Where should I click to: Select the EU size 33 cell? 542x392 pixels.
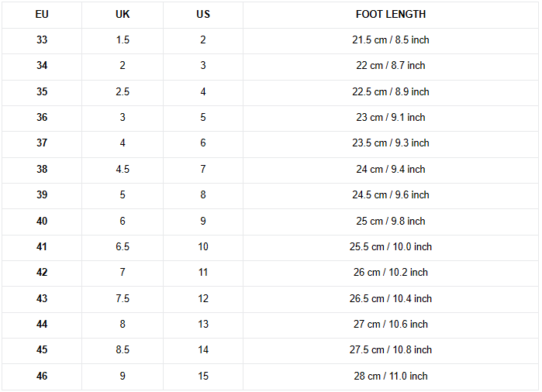[42, 40]
